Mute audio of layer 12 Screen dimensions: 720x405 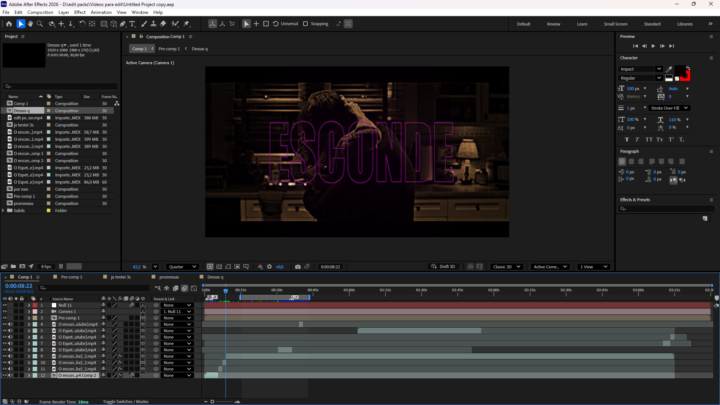pyautogui.click(x=11, y=375)
